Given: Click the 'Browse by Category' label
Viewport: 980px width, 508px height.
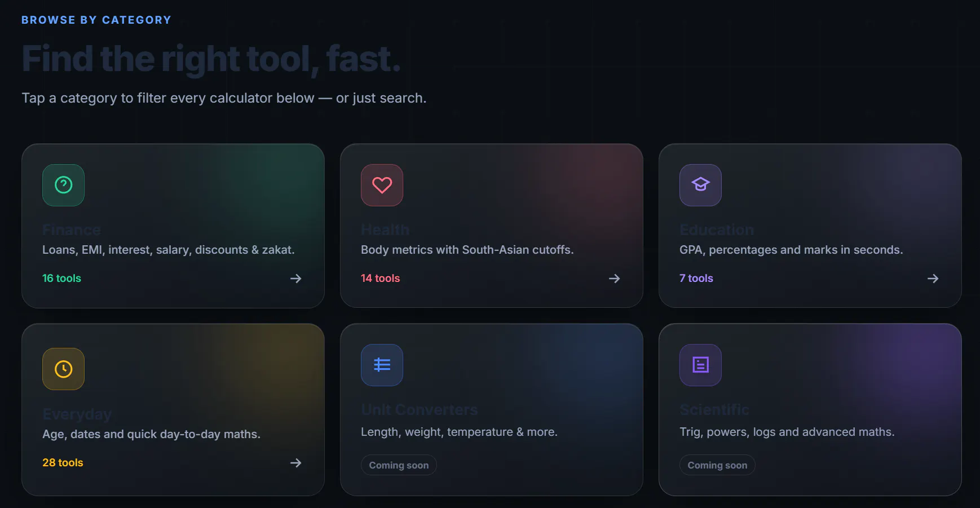Looking at the screenshot, I should (96, 20).
